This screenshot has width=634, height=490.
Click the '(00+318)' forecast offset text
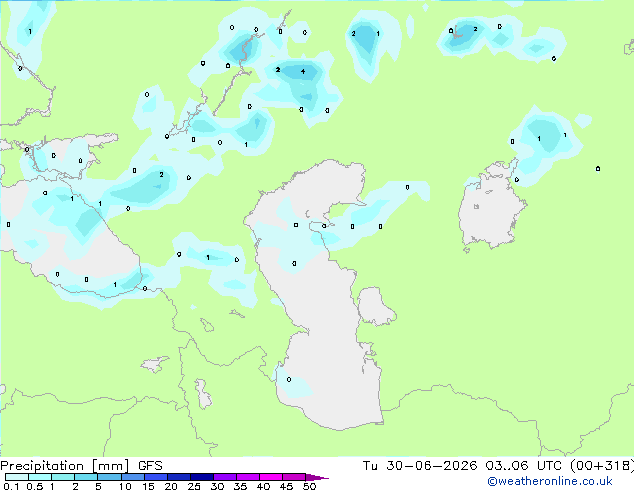point(602,466)
